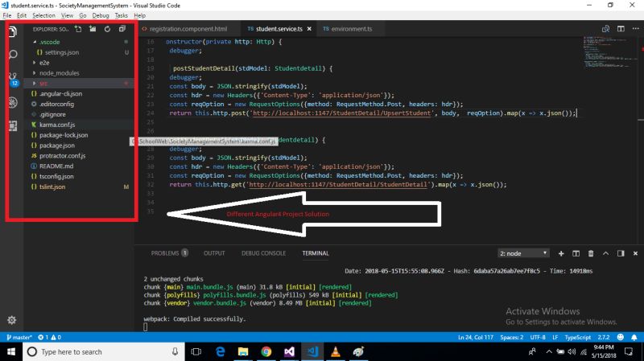The width and height of the screenshot is (644, 361).
Task: Add a new terminal
Action: coord(561,253)
